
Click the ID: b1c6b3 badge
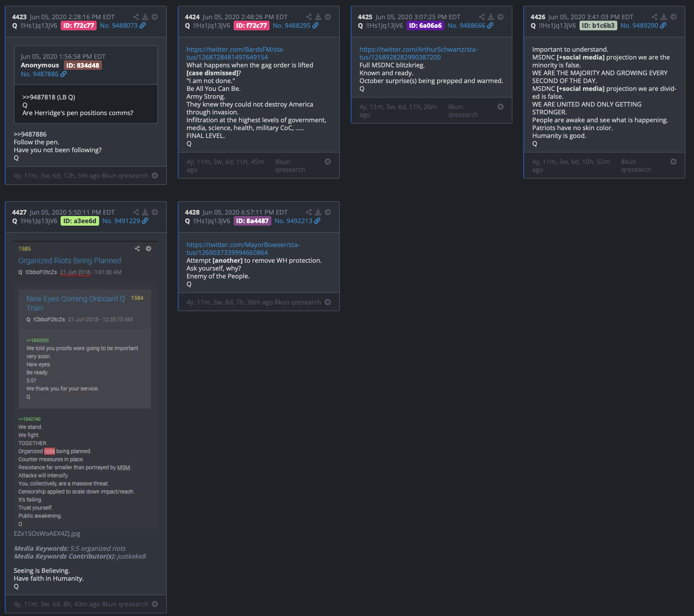point(598,25)
